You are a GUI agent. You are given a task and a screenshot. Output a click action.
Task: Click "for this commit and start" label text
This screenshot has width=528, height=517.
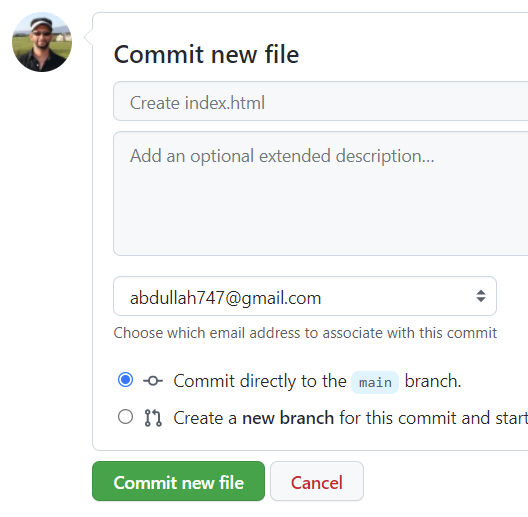[434, 418]
